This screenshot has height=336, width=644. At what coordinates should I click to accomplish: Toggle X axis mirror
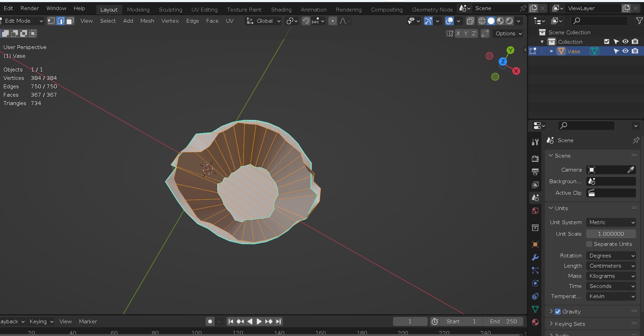[x=458, y=33]
